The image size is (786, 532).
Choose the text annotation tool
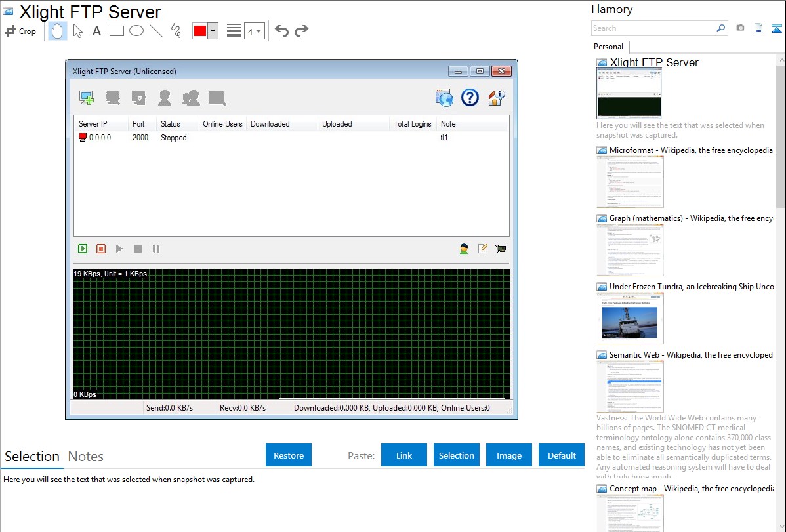click(x=96, y=31)
